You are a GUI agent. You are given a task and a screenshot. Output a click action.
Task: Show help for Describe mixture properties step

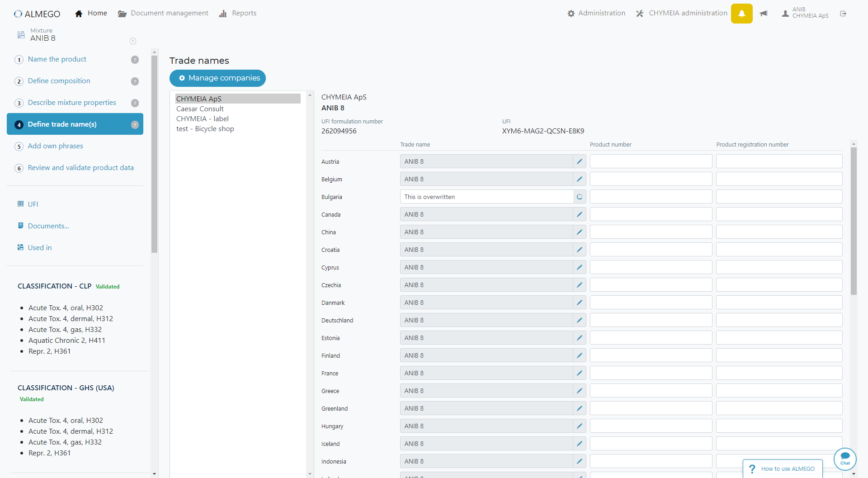tap(135, 103)
